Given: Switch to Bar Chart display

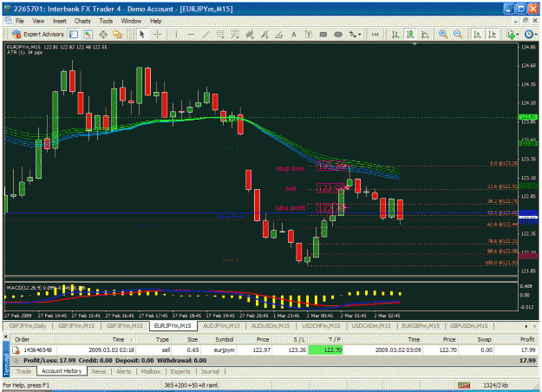Looking at the screenshot, I should (395, 34).
